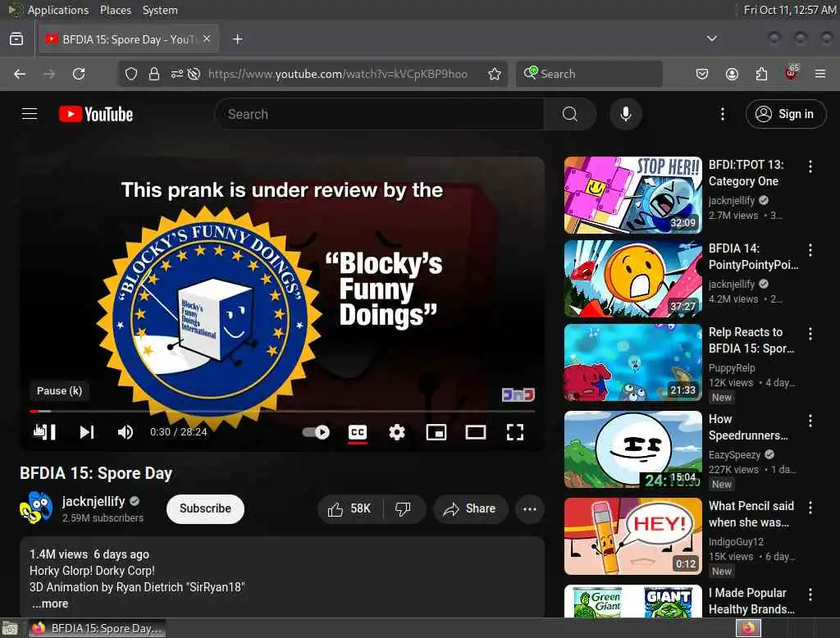
Task: Subscribe to jacknjellify
Action: coord(205,508)
